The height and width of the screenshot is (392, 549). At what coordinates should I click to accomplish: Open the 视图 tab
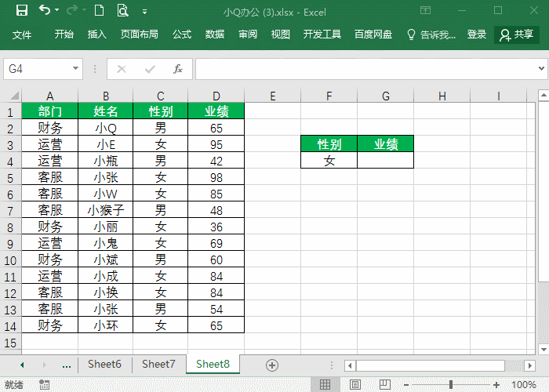(x=281, y=34)
